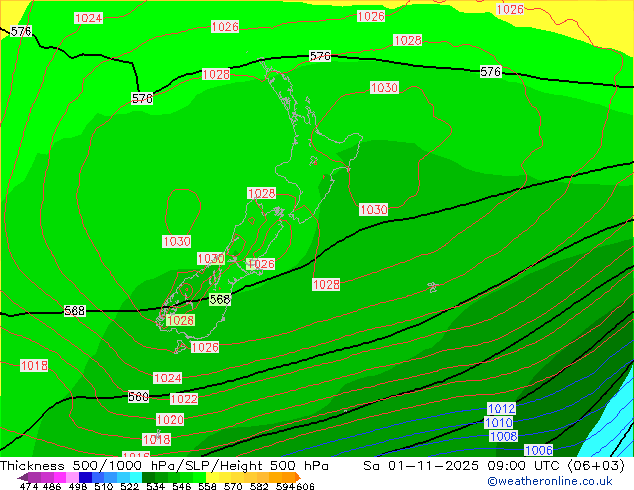The width and height of the screenshot is (634, 490).
Task: Click the '1026' label on a green background in northern South Island
Action: point(261,264)
